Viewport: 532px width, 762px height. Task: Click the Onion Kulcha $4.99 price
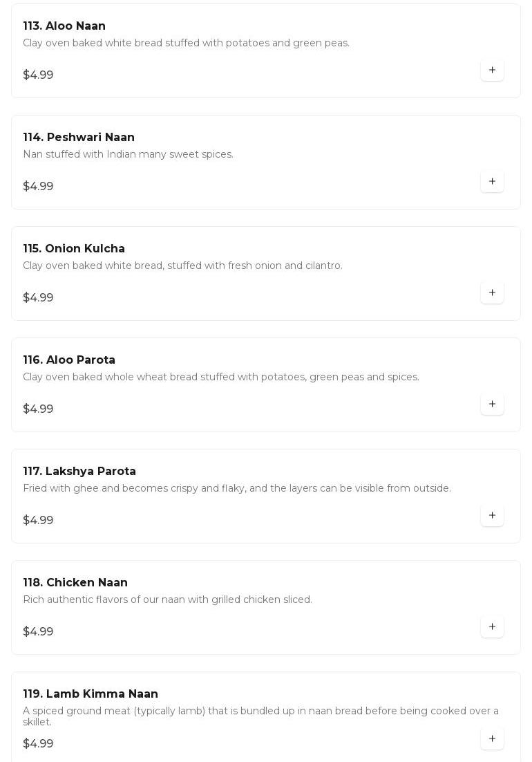(x=38, y=298)
